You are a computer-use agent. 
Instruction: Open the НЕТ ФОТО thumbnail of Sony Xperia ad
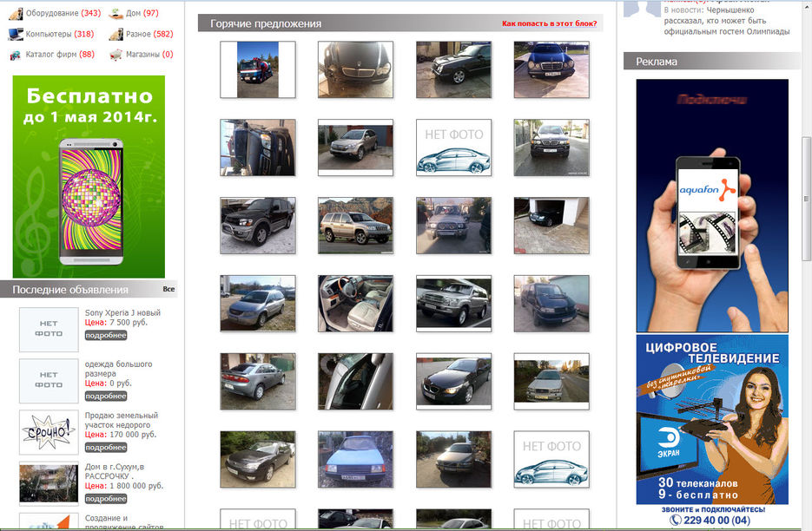pyautogui.click(x=49, y=330)
